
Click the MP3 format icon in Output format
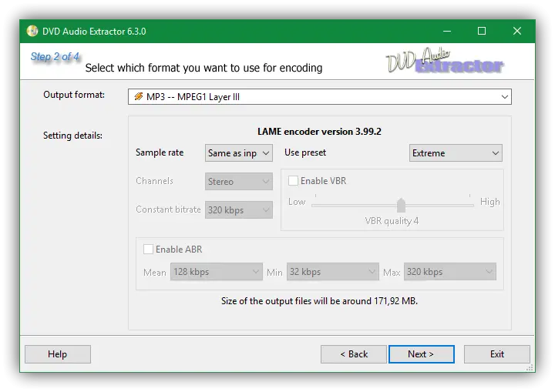139,96
